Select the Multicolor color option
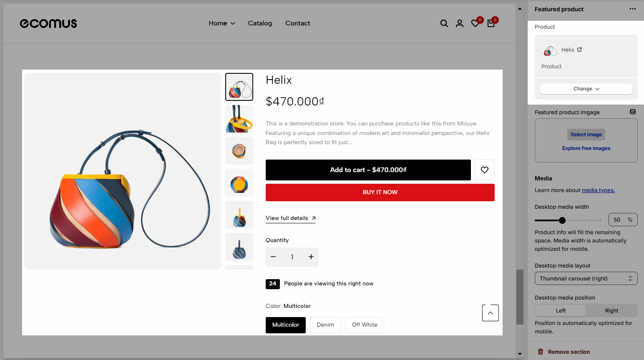 click(x=286, y=325)
